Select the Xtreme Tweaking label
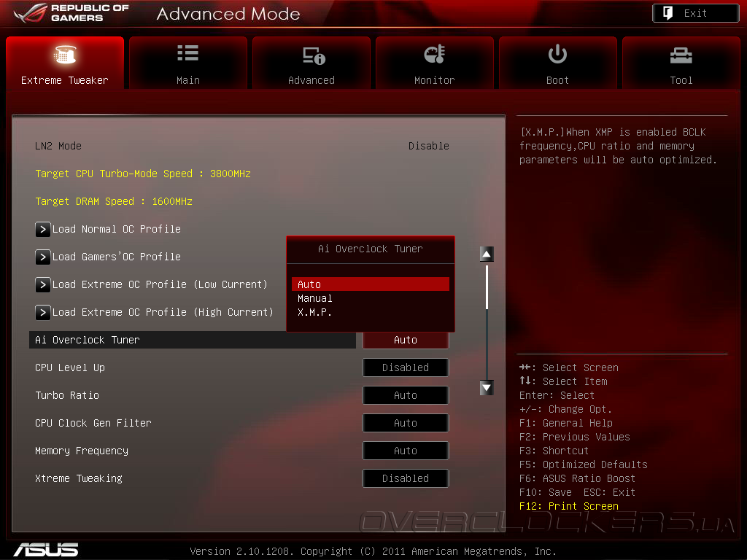 tap(79, 478)
